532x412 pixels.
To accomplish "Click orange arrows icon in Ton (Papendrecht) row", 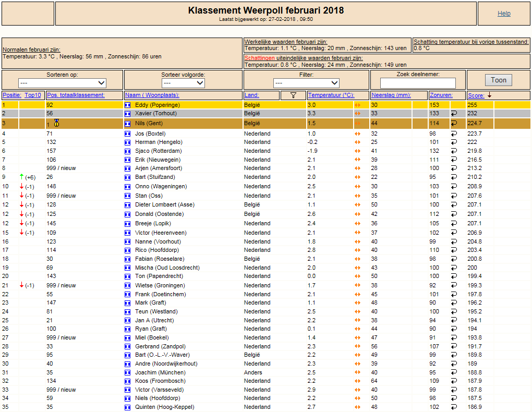I will tap(357, 276).
